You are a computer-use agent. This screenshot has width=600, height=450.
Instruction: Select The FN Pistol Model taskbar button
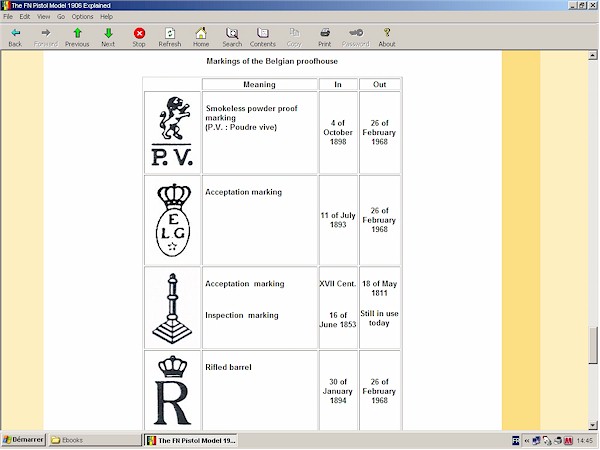coord(191,440)
